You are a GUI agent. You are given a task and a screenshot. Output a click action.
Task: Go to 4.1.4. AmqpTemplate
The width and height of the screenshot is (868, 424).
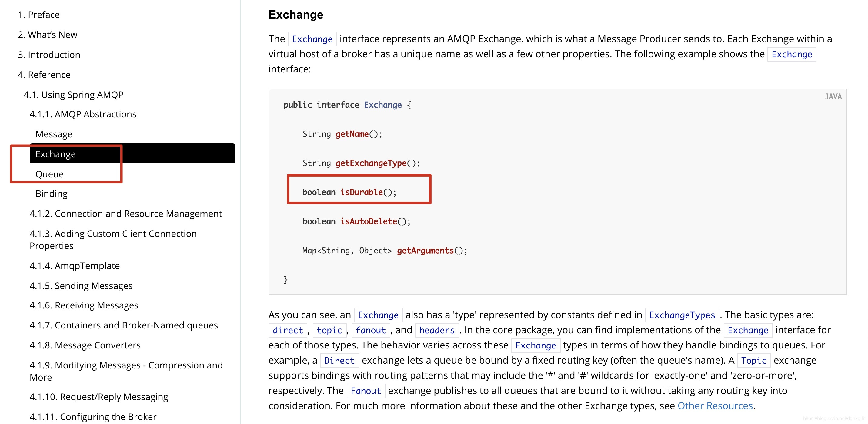point(75,266)
